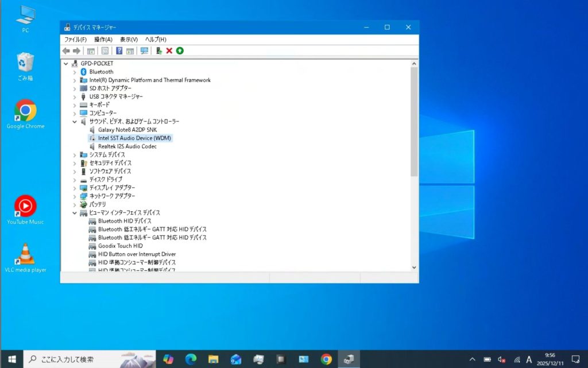Click the Back navigation arrow in Device Manager
Screen dimensions: 588x368
(65, 51)
